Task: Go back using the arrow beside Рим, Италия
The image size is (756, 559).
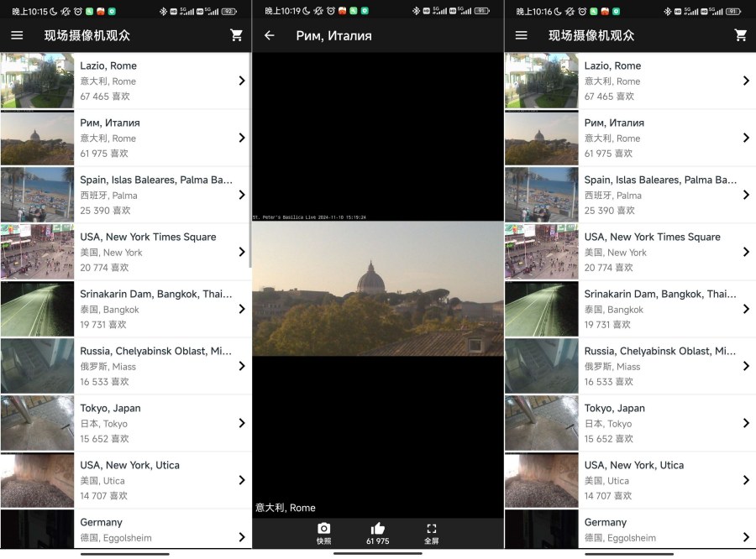Action: tap(270, 35)
